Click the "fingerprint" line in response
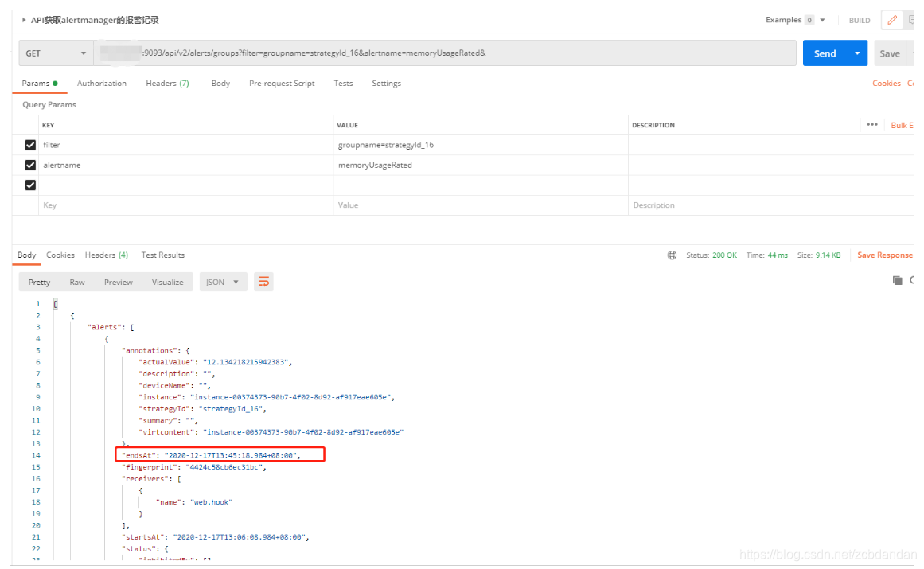Screen dimensions: 924x569 coord(194,467)
